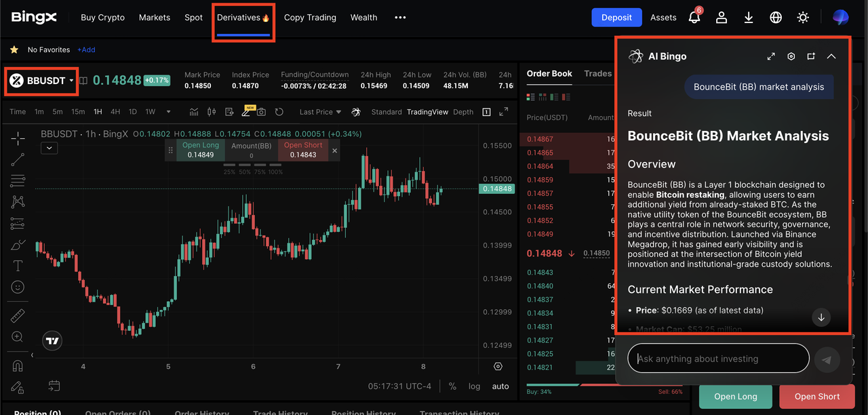Open the user account profile icon
Screen dimensions: 868x415
click(x=722, y=18)
